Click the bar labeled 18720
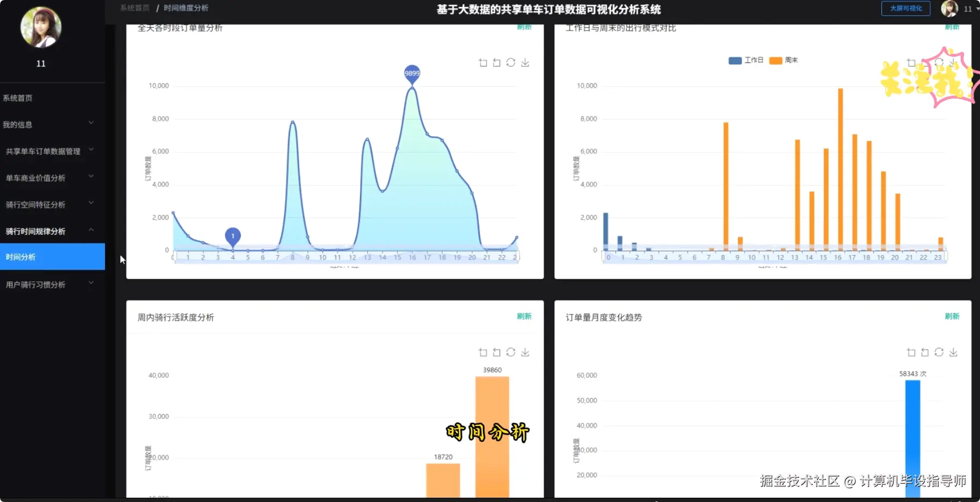 point(443,480)
